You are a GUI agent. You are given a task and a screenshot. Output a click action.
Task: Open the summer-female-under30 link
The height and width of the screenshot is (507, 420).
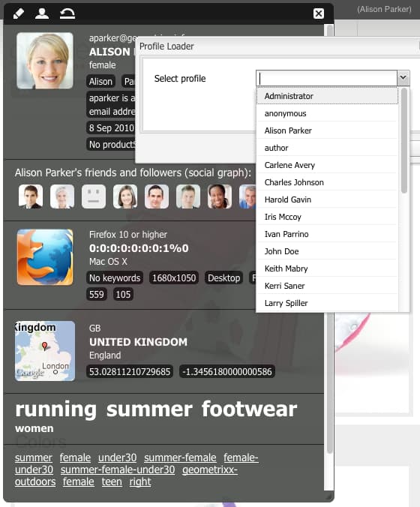118,469
